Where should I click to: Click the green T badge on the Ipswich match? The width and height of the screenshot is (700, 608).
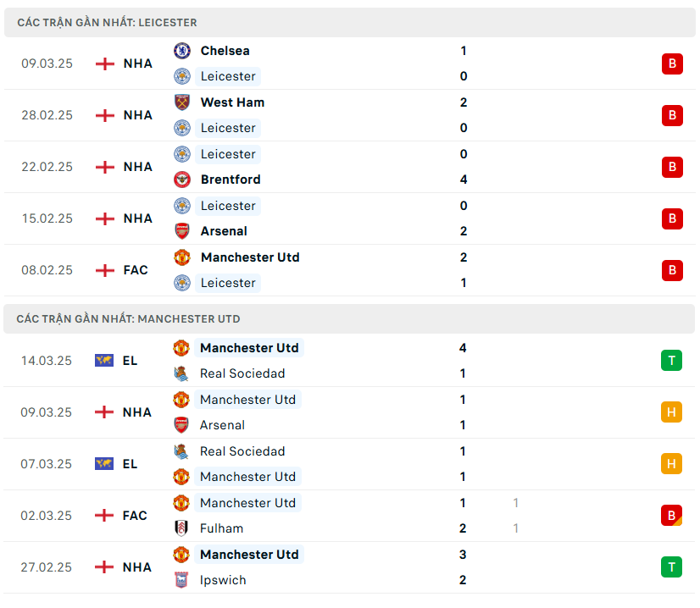pyautogui.click(x=671, y=567)
